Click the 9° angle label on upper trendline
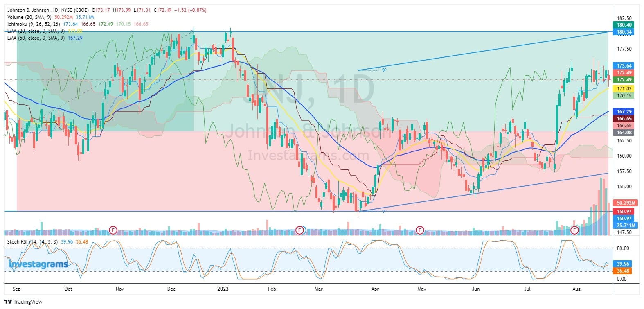Image resolution: width=644 pixels, height=309 pixels. coord(384,70)
